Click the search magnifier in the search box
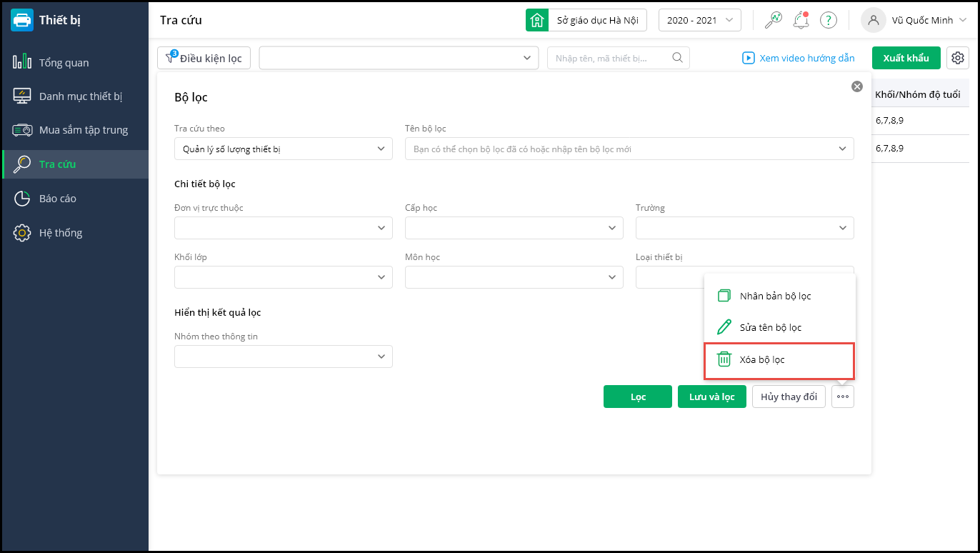The width and height of the screenshot is (980, 553). (678, 58)
